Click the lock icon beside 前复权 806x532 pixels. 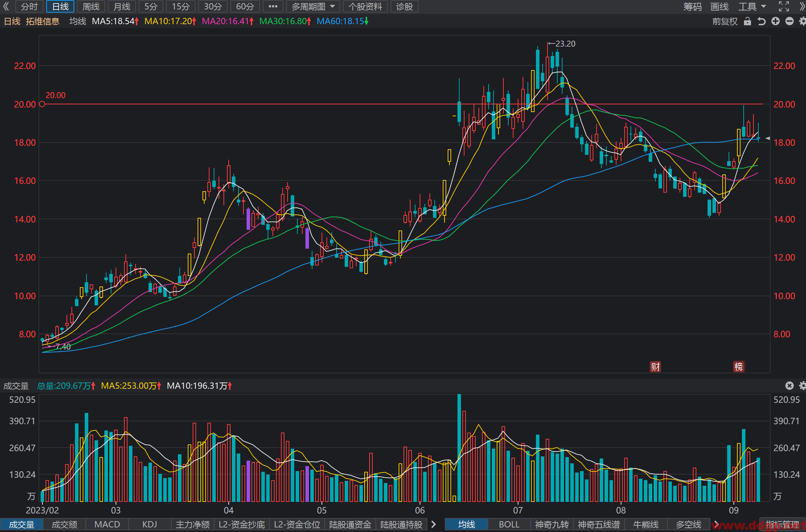point(748,21)
